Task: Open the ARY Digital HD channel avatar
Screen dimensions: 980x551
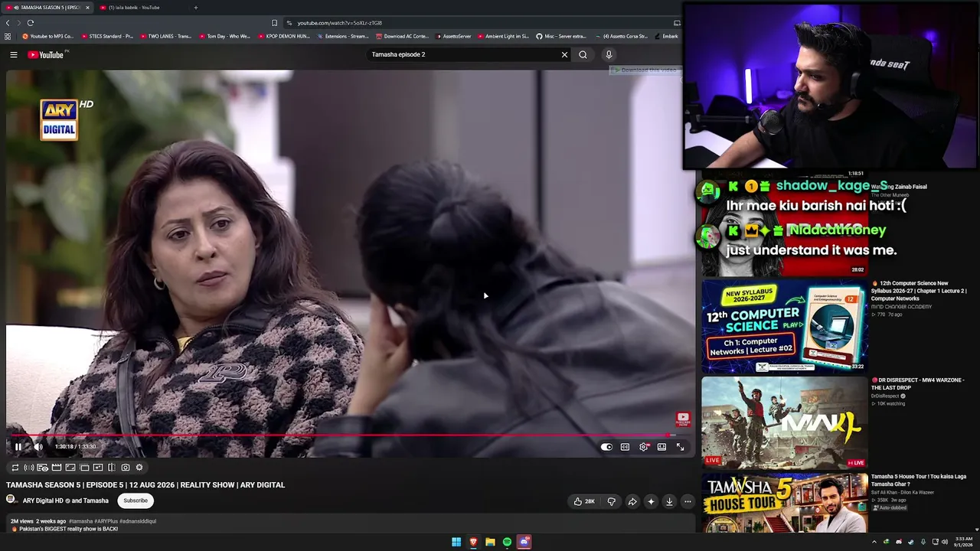Action: click(x=11, y=500)
